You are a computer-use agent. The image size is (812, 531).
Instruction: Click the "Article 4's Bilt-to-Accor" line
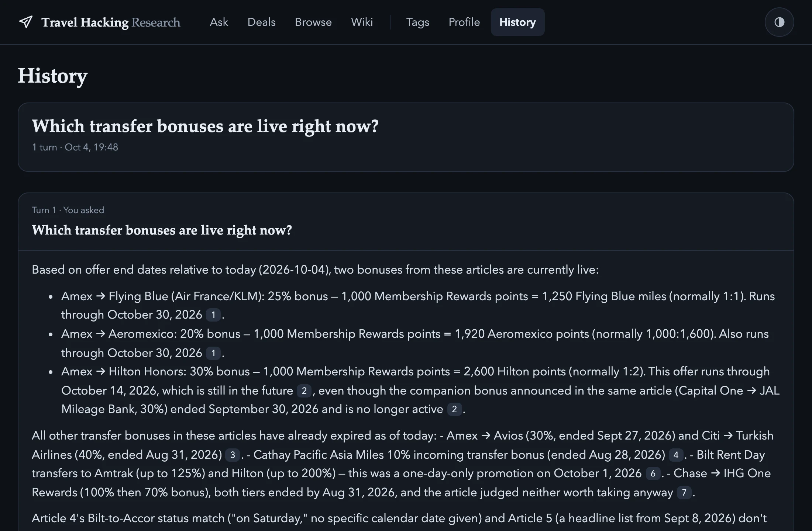(x=399, y=518)
